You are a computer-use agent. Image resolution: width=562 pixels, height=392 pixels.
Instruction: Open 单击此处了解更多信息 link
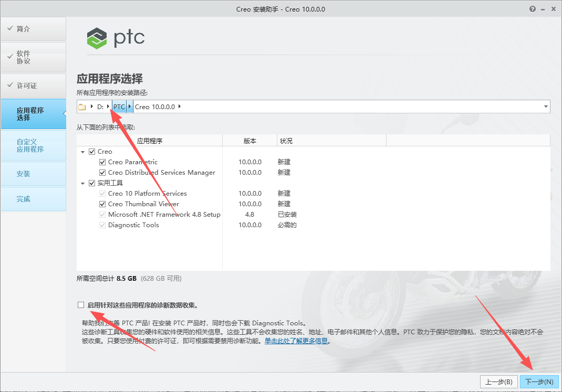[x=296, y=340]
